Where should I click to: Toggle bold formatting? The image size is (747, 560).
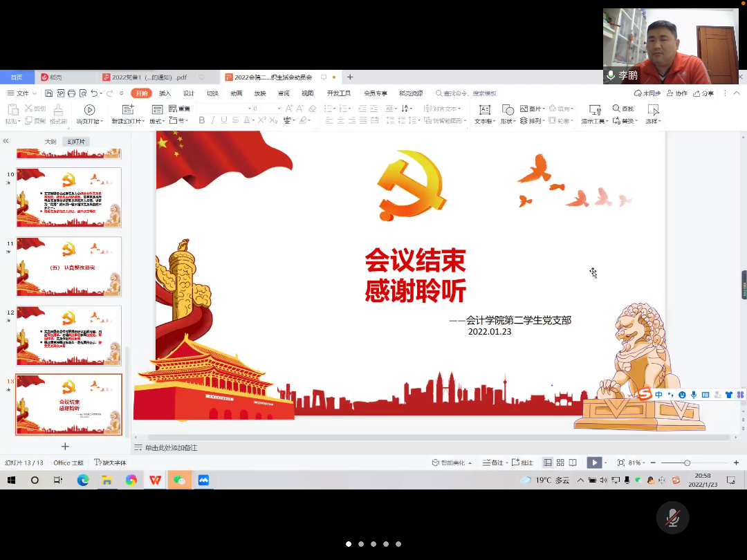[x=201, y=120]
